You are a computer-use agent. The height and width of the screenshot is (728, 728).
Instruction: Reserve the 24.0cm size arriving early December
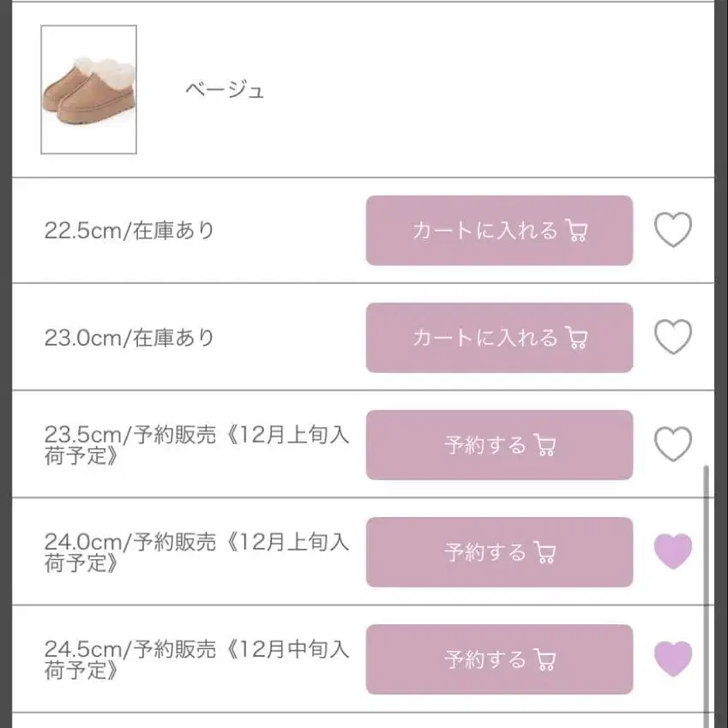[x=499, y=552]
